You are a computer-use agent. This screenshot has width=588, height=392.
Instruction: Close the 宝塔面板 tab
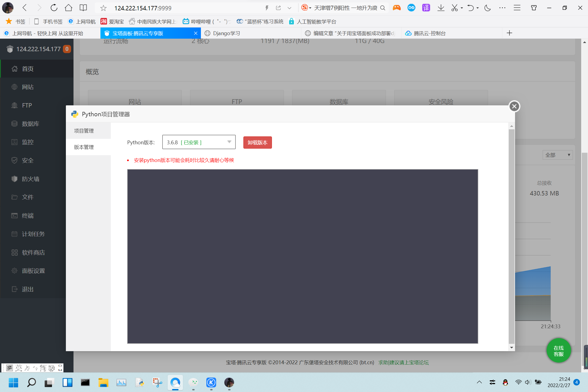coord(195,33)
